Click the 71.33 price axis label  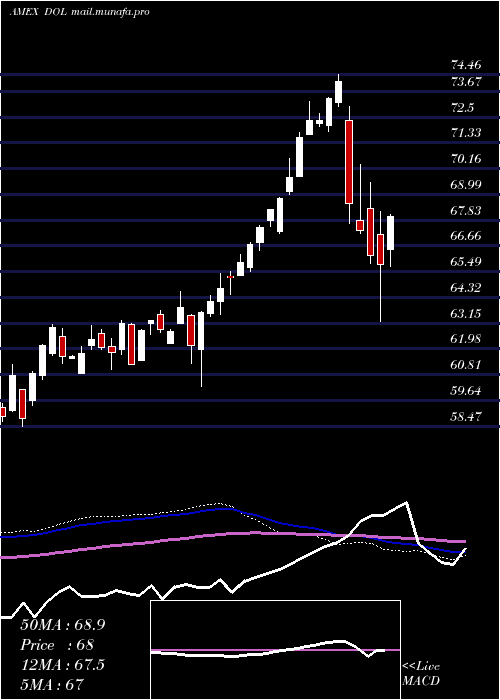(466, 133)
